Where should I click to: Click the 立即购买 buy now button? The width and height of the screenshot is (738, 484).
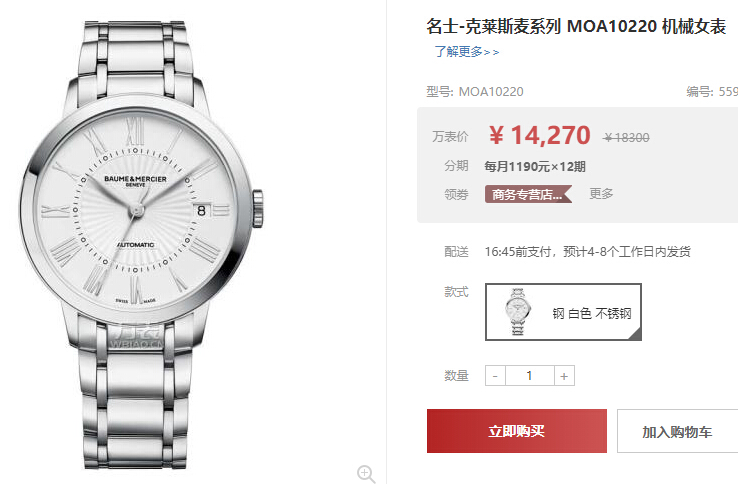516,431
